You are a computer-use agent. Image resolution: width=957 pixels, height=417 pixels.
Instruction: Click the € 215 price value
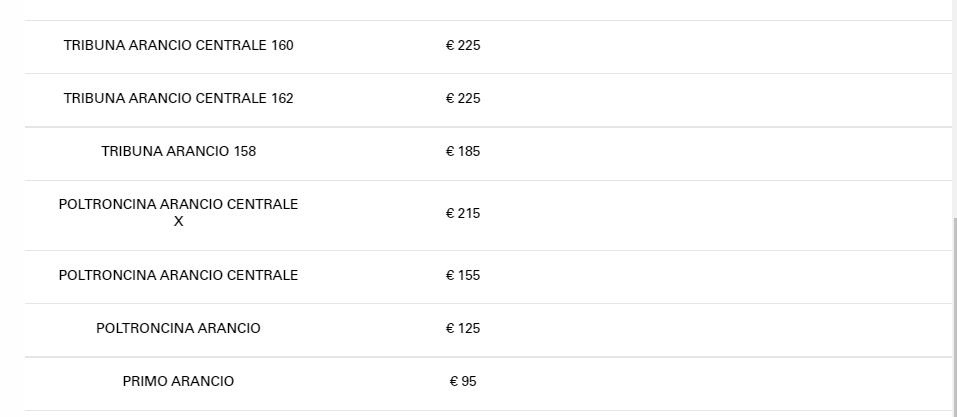pos(463,214)
